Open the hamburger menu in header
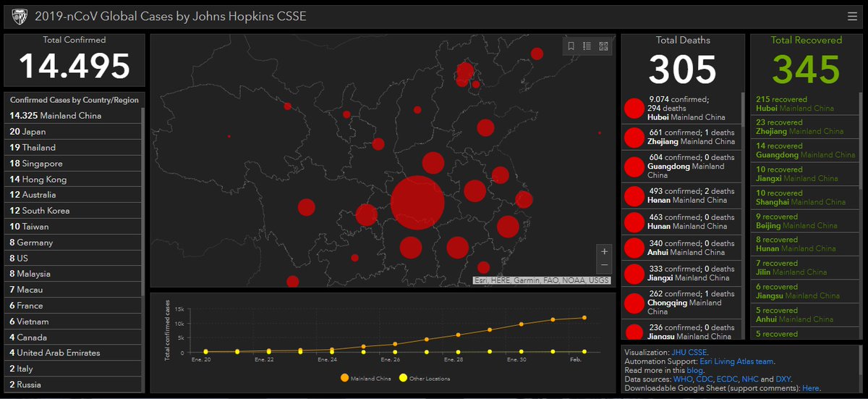The width and height of the screenshot is (868, 399). pos(853,16)
